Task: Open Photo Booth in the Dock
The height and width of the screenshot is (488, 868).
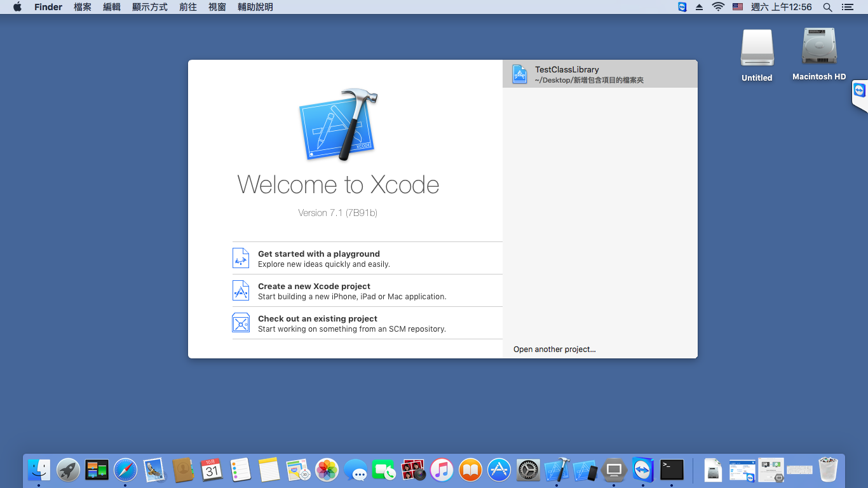Action: (413, 470)
